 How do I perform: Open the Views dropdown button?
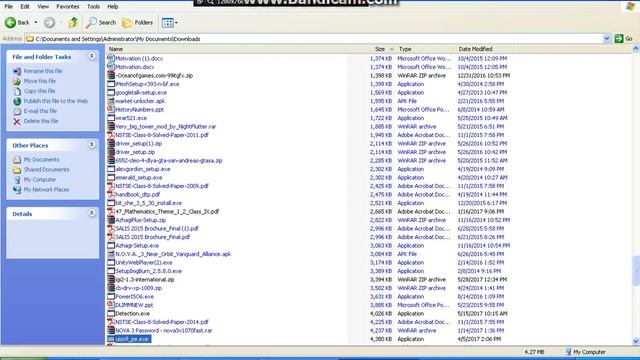169,22
